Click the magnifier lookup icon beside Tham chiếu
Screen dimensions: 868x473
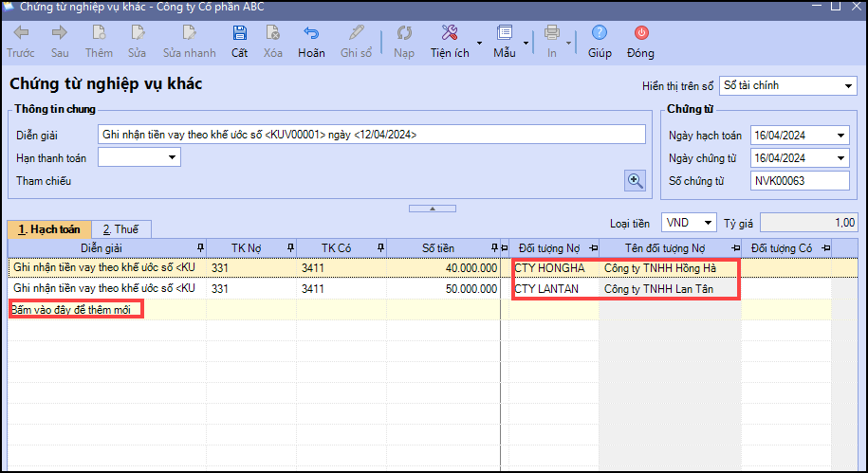point(635,180)
